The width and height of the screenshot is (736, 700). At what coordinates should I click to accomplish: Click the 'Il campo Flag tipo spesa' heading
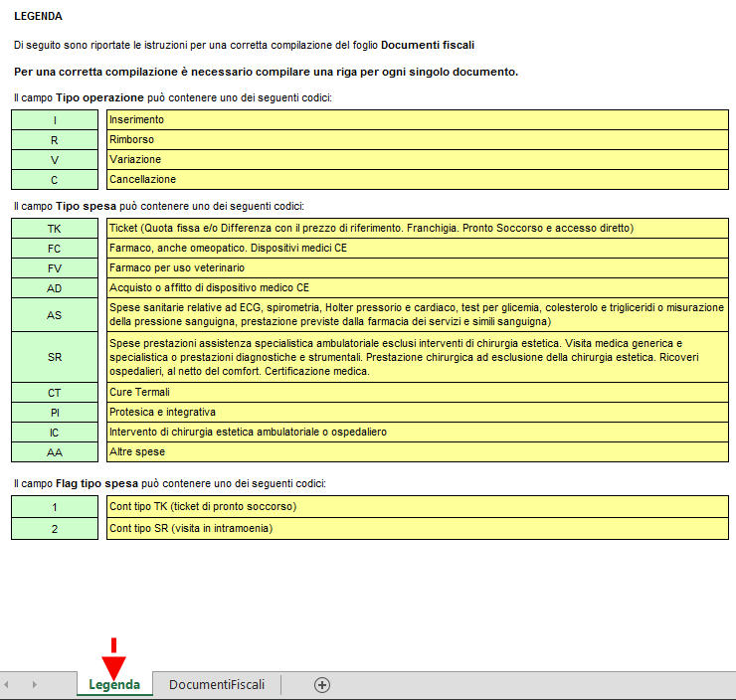(169, 483)
